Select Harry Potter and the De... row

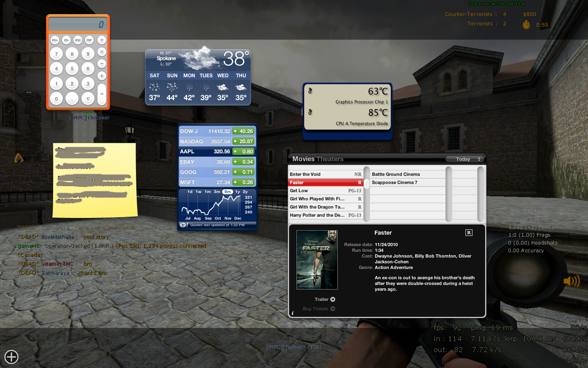coord(326,215)
